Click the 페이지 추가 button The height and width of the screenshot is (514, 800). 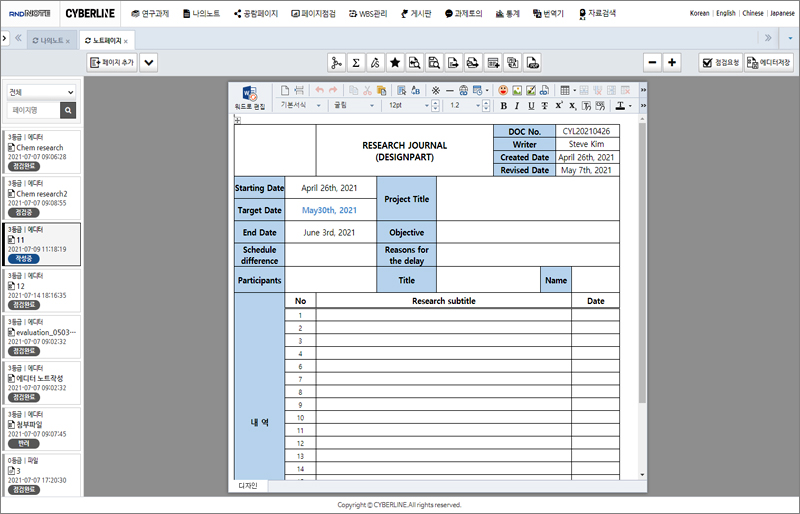[x=112, y=62]
